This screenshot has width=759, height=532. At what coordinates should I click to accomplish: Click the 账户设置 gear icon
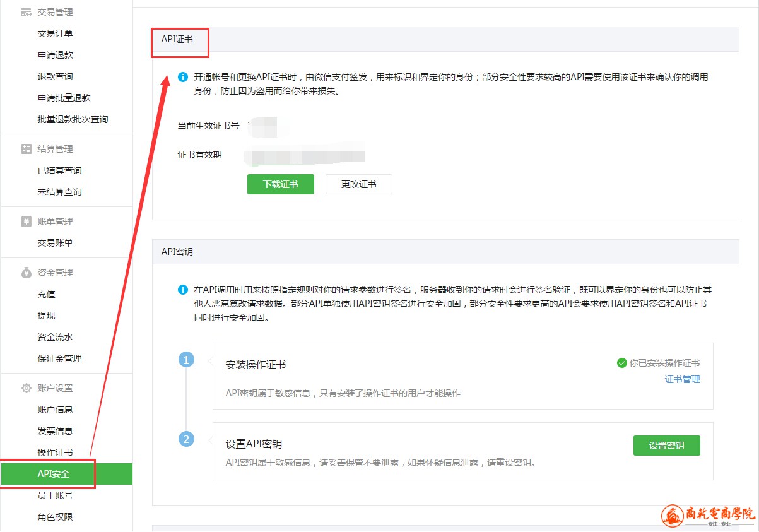pyautogui.click(x=26, y=388)
